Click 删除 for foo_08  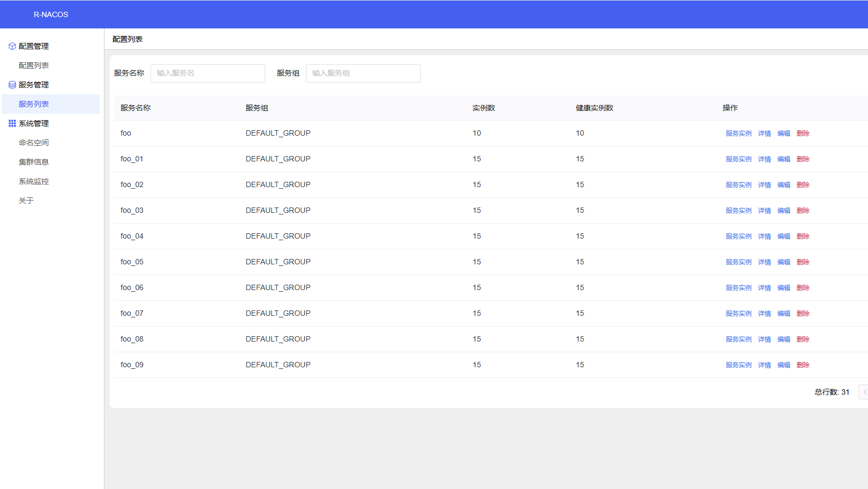tap(803, 339)
